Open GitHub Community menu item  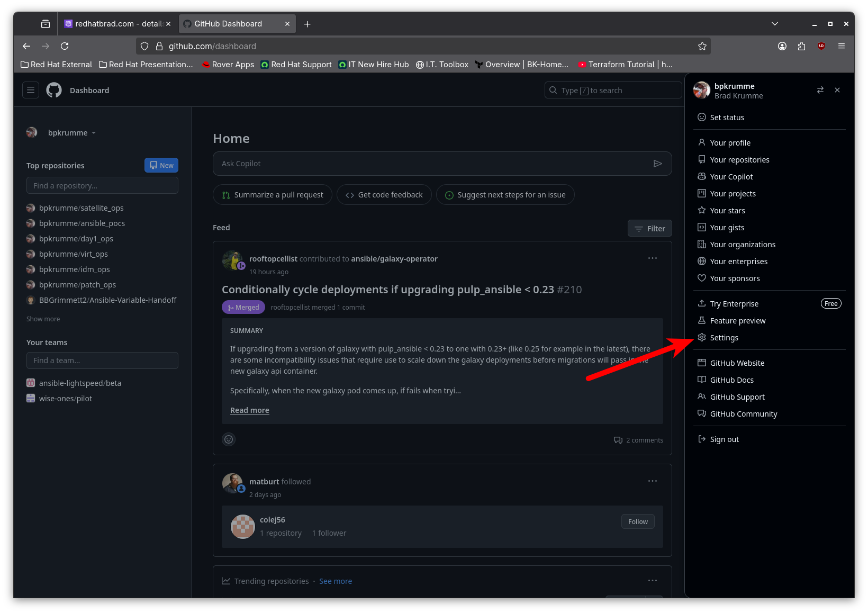click(770, 413)
